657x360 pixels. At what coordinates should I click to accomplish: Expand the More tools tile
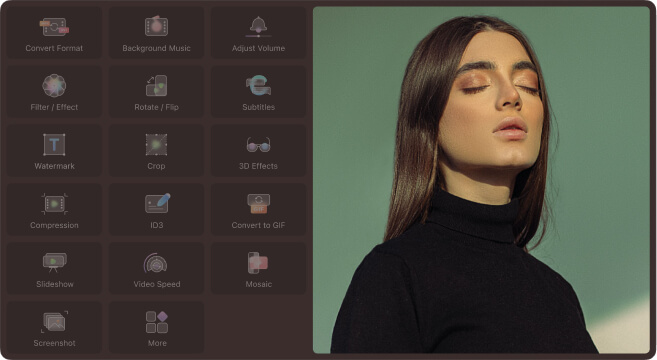pos(156,327)
